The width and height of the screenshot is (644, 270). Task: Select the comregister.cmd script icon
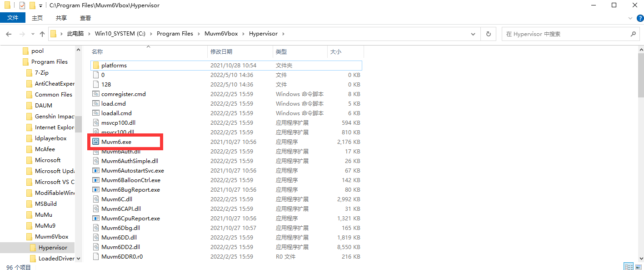click(96, 94)
